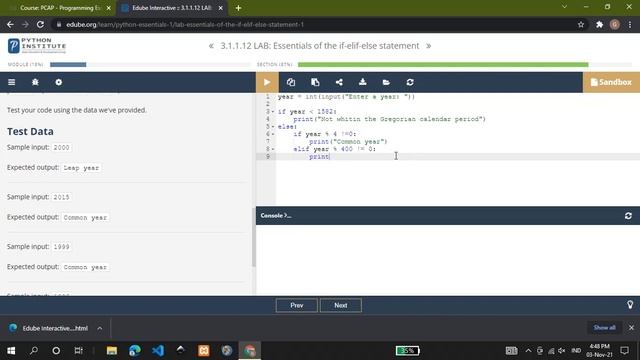Click the browser back arrow
The image size is (640, 360).
[x=10, y=24]
